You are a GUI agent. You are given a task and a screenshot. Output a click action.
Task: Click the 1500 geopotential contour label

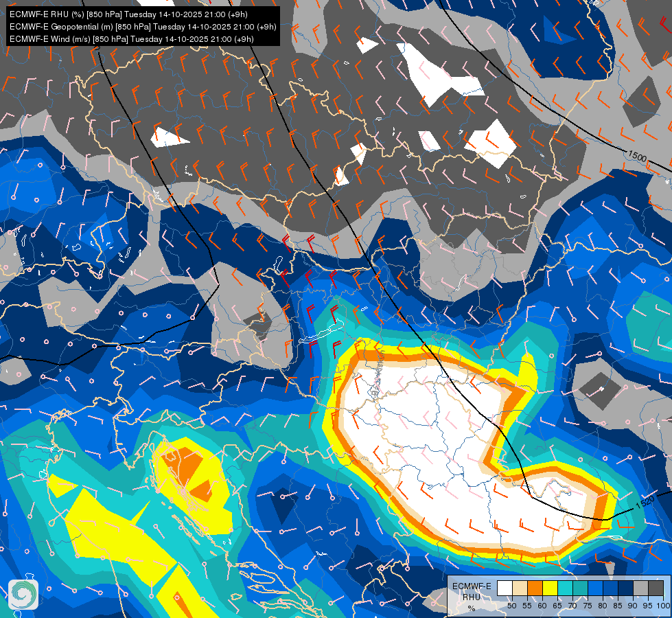click(637, 156)
